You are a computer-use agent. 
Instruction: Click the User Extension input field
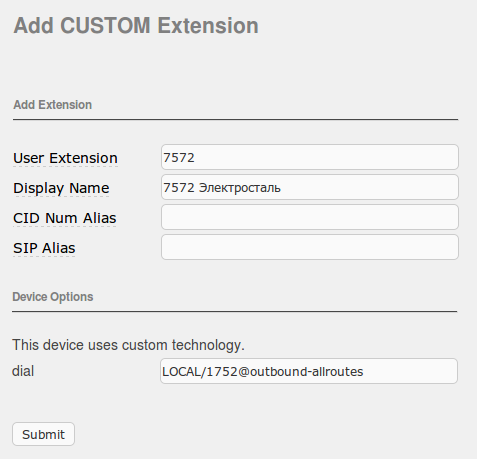coord(310,157)
